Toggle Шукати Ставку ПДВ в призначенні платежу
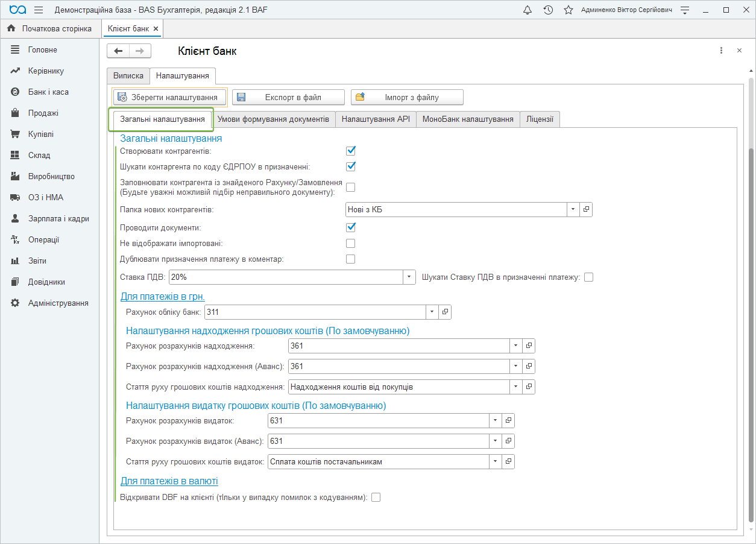The image size is (756, 544). pos(589,277)
